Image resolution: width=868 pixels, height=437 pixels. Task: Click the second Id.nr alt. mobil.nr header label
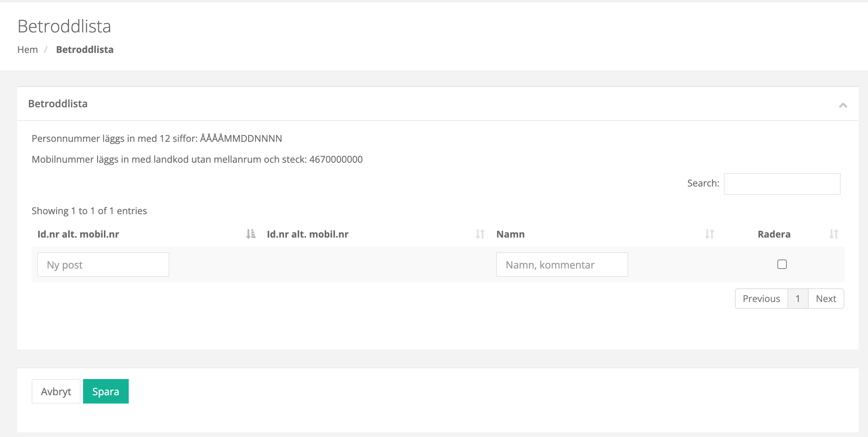(x=308, y=234)
